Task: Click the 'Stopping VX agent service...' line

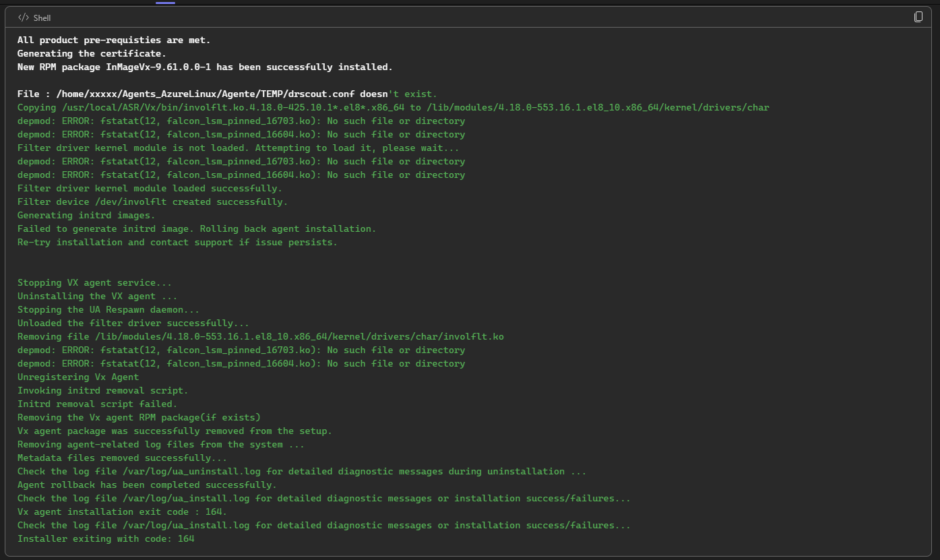Action: click(94, 283)
